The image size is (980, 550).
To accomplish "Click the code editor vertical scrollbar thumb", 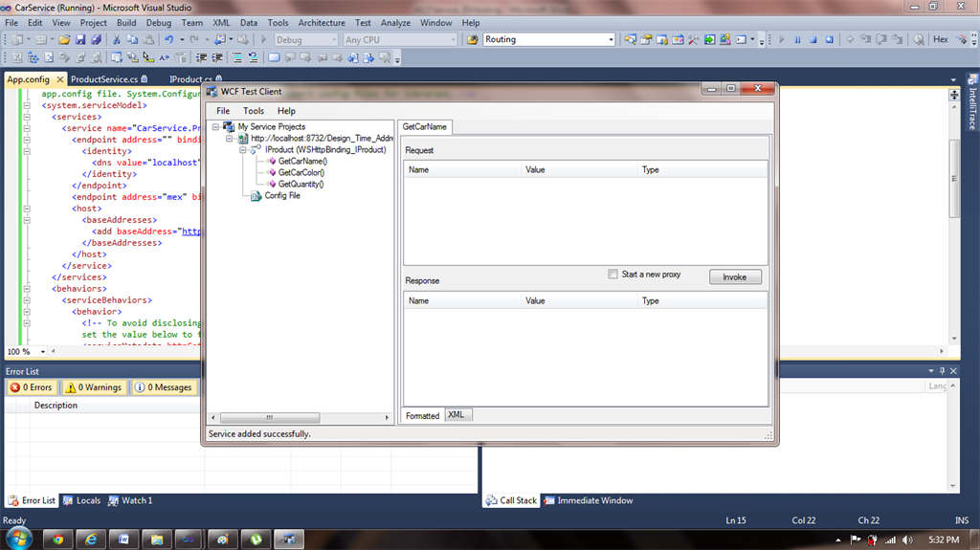I will click(x=954, y=179).
